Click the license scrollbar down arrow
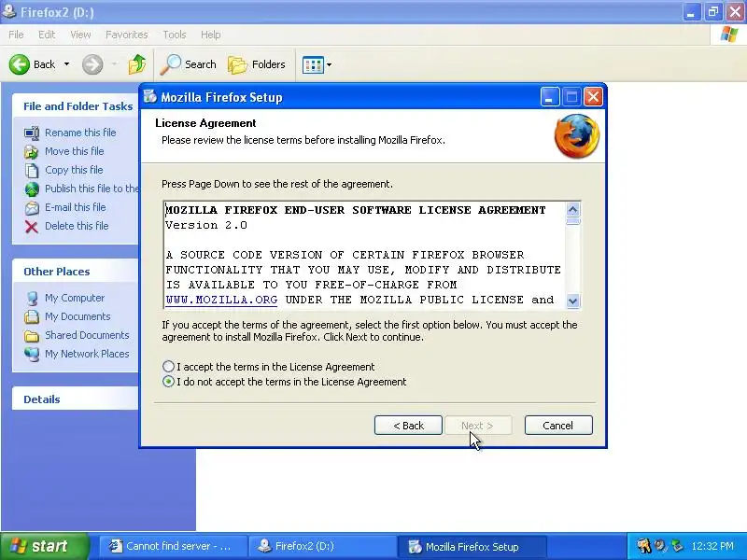This screenshot has width=747, height=560. (573, 301)
